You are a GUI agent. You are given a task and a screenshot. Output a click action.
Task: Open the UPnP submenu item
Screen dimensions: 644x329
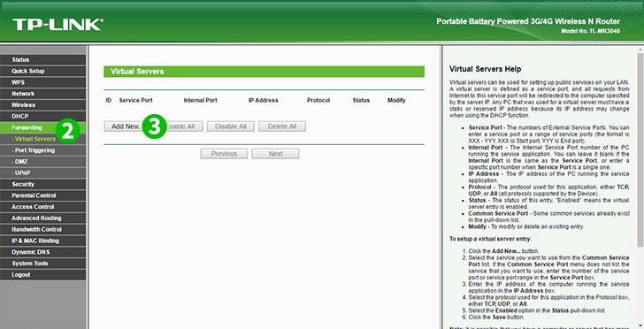point(43,172)
